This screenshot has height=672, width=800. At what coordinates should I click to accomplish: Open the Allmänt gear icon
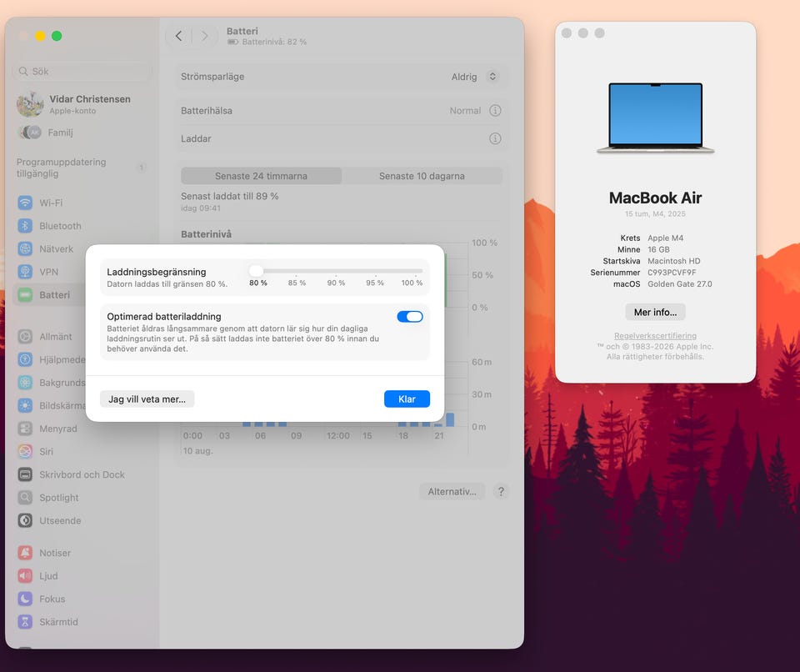[x=25, y=337]
